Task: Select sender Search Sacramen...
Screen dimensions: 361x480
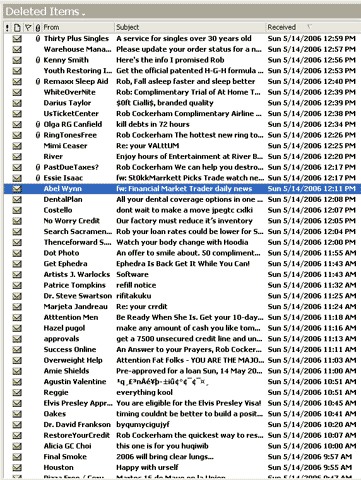Action: (78, 231)
